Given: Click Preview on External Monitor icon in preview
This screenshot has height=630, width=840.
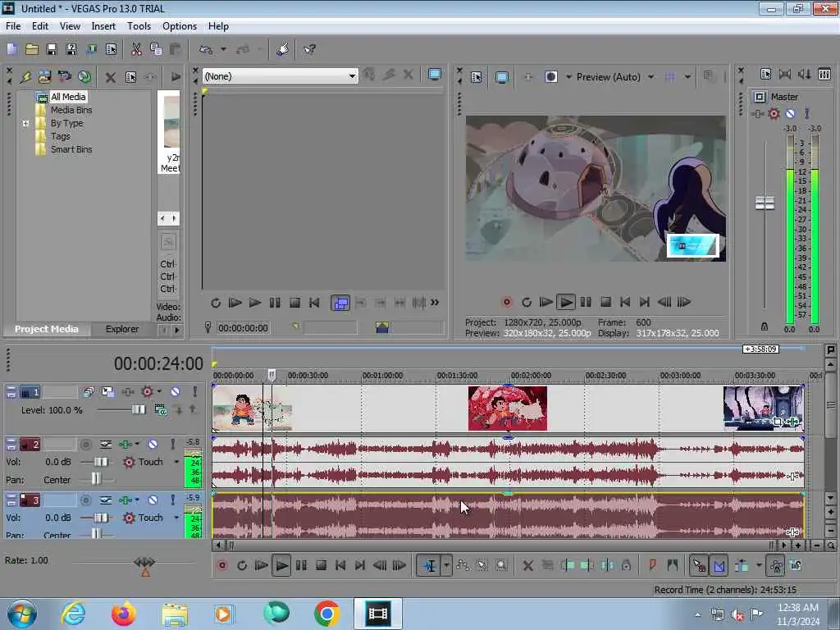Looking at the screenshot, I should 501,77.
